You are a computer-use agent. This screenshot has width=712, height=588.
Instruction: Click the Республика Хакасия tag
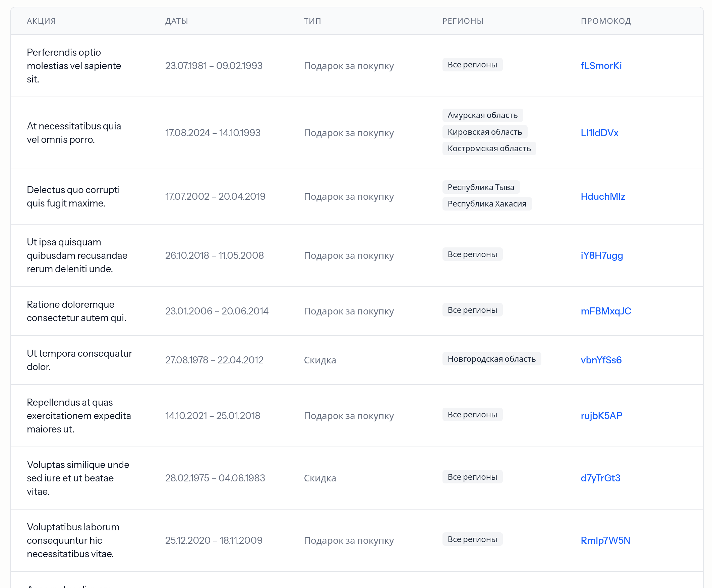pyautogui.click(x=487, y=203)
